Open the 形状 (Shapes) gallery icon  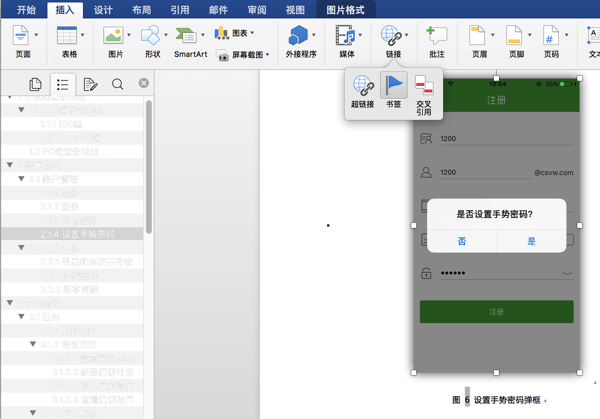(150, 35)
